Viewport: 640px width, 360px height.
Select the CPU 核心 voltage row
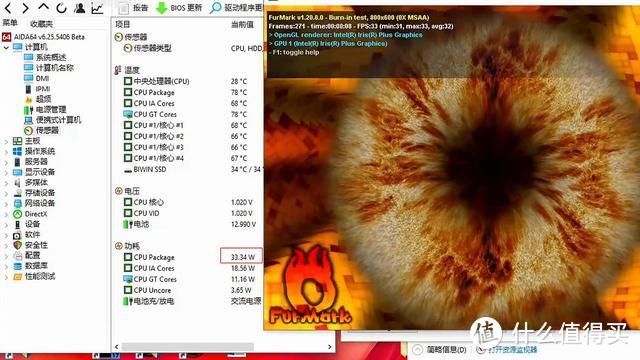[x=188, y=202]
